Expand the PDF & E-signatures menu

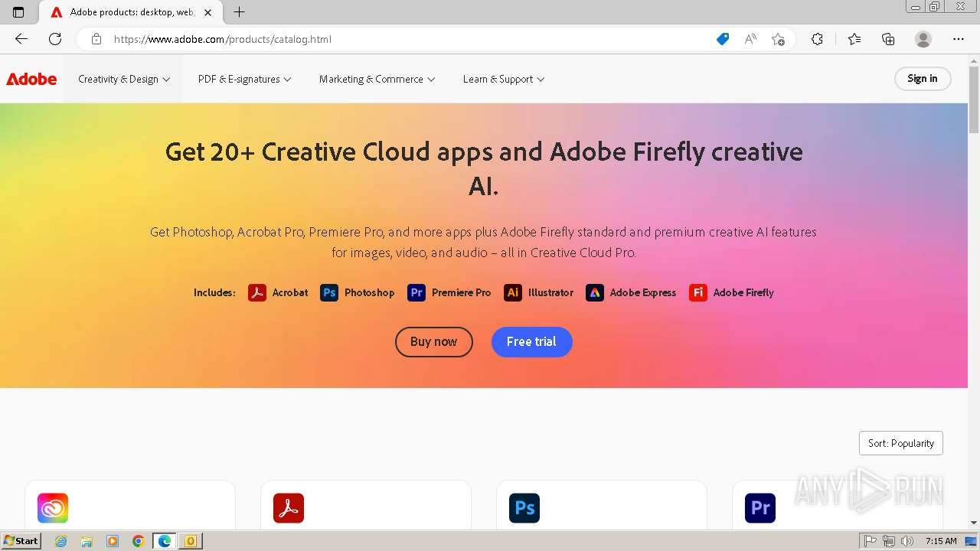245,79
